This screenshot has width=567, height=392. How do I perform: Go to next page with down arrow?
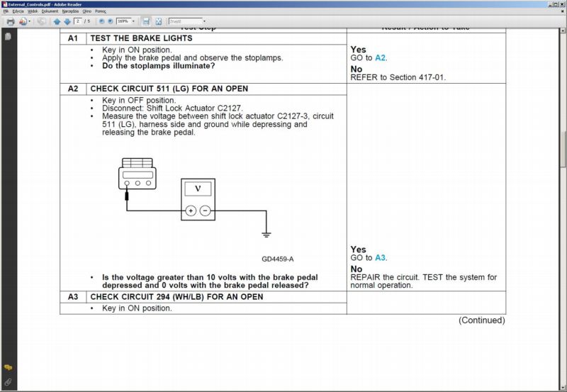(67, 21)
